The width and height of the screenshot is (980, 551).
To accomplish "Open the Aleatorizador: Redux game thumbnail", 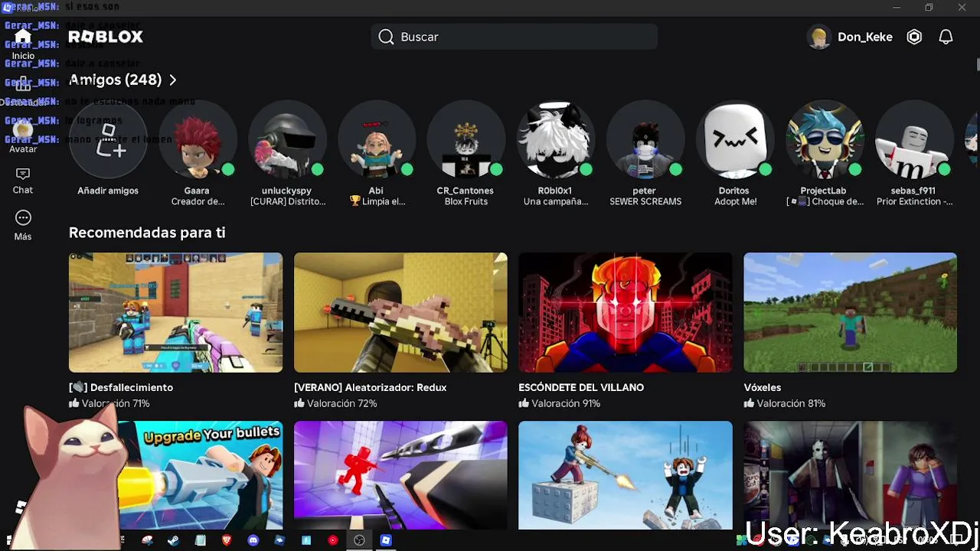I will [x=400, y=312].
